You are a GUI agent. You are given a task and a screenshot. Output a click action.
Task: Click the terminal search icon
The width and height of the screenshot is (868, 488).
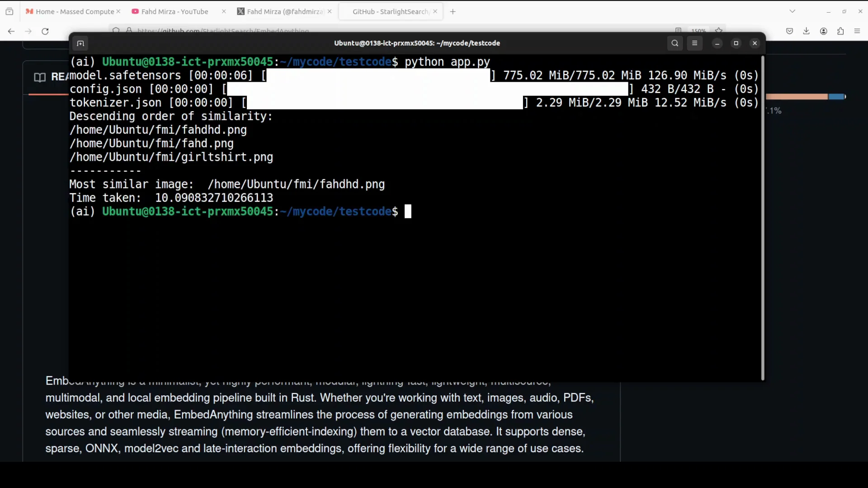tap(675, 43)
